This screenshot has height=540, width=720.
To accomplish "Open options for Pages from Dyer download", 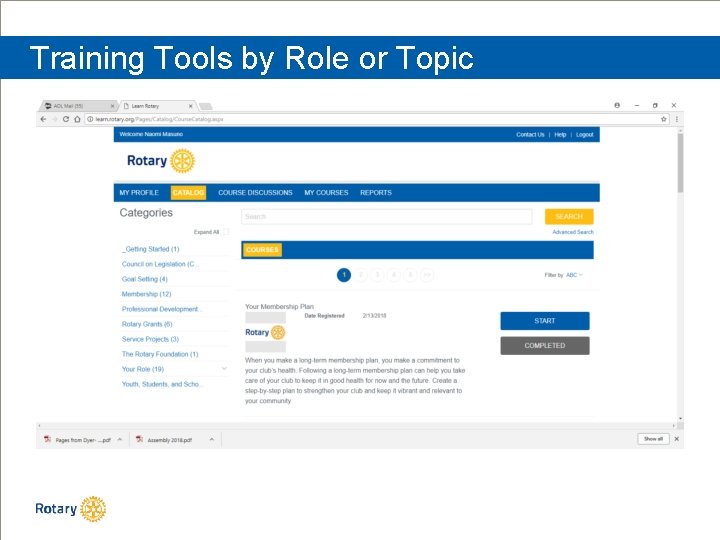I will coord(120,439).
